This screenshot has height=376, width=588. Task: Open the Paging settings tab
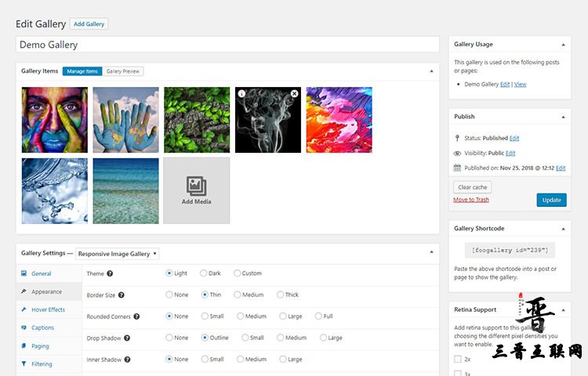[49, 345]
